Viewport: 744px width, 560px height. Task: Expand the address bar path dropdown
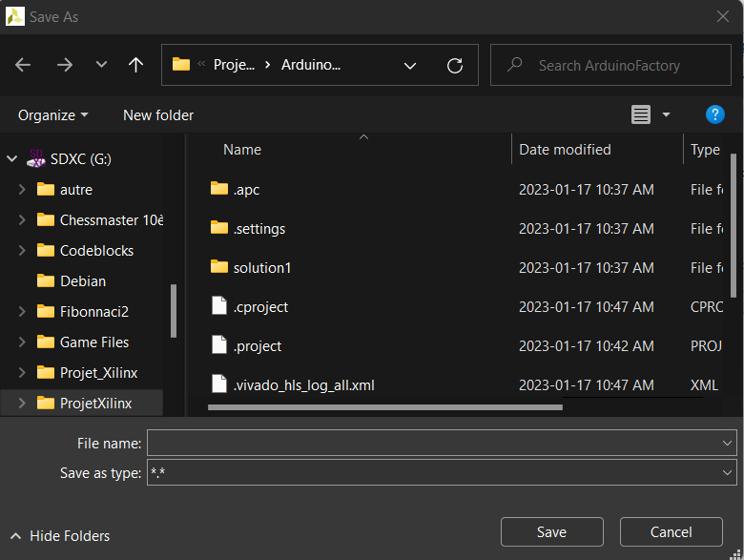(x=410, y=65)
